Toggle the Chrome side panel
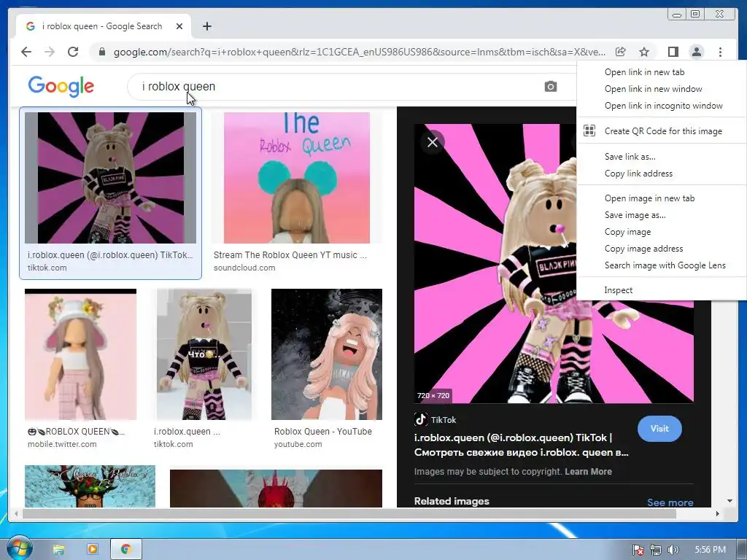747x560 pixels. (x=673, y=52)
